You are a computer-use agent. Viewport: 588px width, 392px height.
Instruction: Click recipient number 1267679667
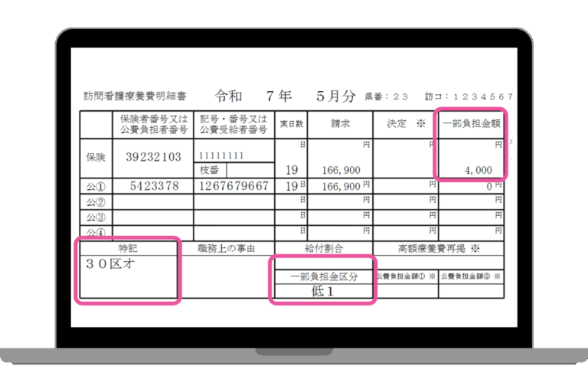(234, 186)
